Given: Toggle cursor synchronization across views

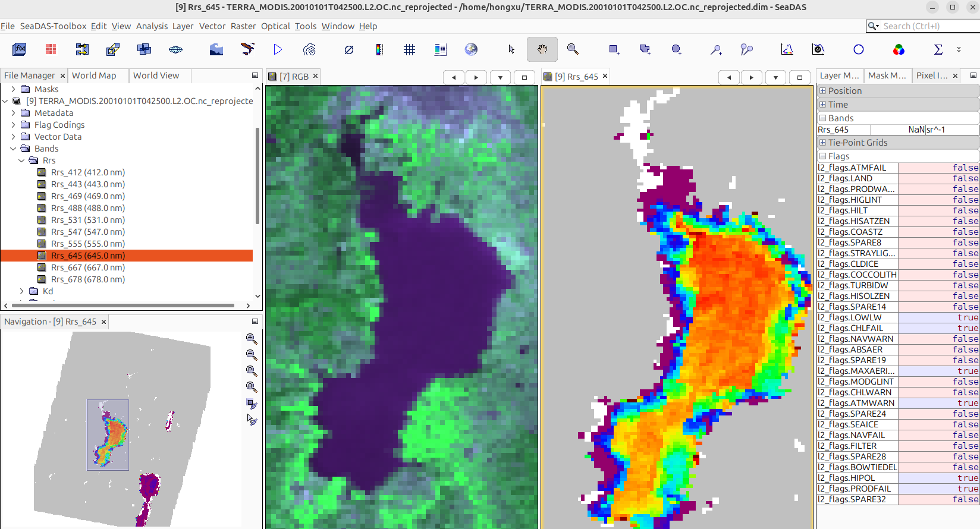Looking at the screenshot, I should [252, 420].
